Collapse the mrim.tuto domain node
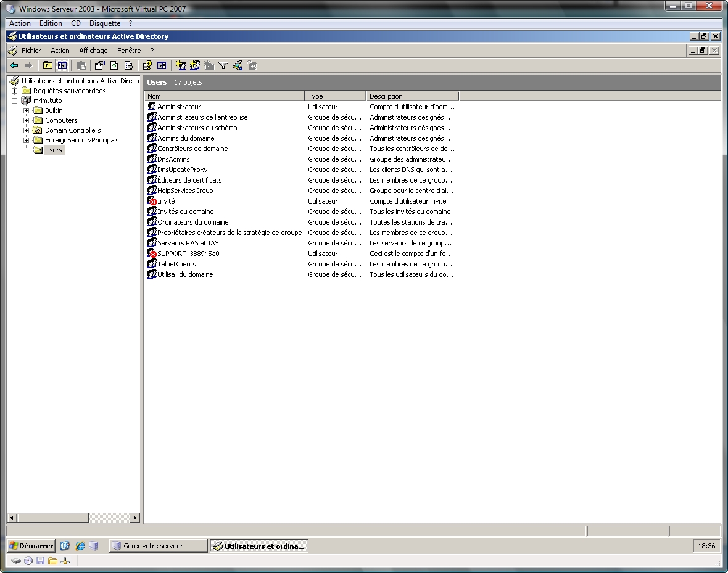Viewport: 728px width, 573px height. point(14,101)
